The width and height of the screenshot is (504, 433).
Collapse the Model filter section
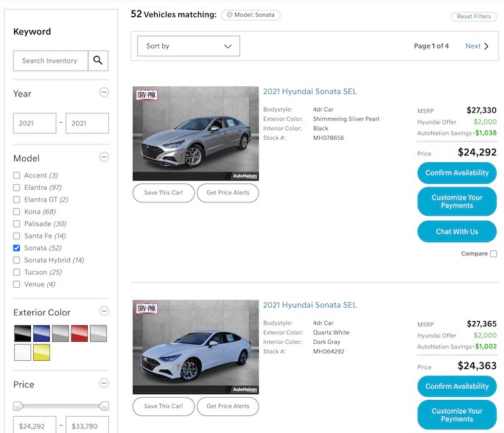104,157
